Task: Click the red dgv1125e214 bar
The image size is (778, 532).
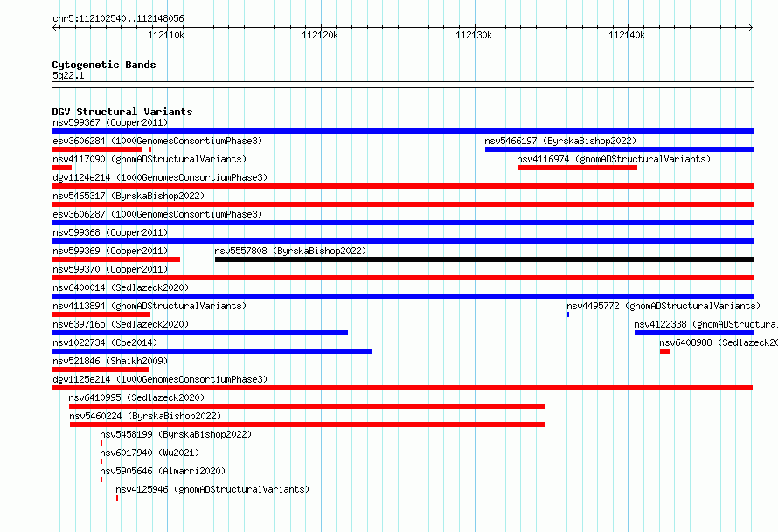Action: (x=402, y=388)
